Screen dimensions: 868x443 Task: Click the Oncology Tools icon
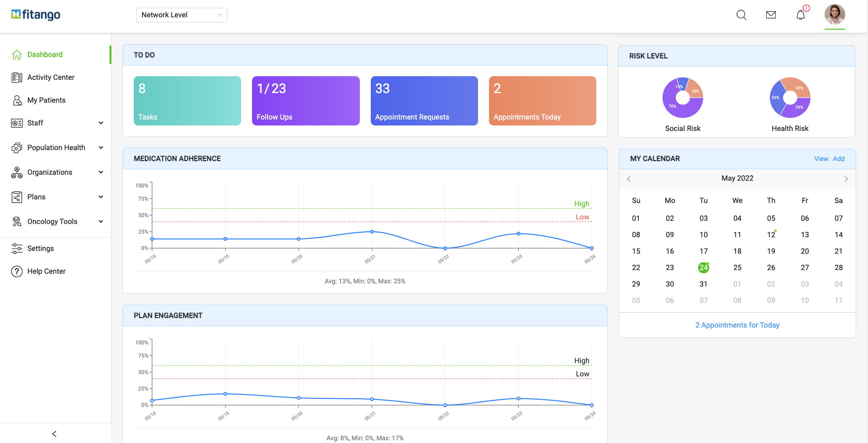[x=17, y=222]
